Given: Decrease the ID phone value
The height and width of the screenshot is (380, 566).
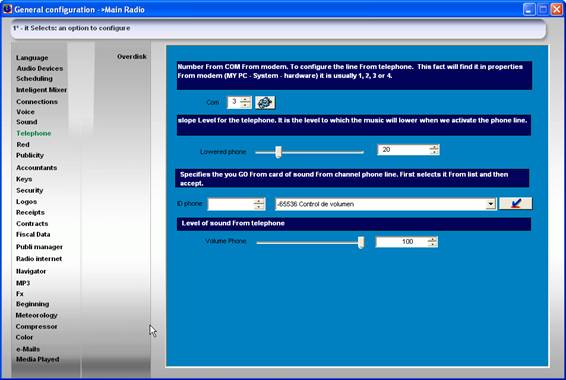Looking at the screenshot, I should (x=259, y=207).
